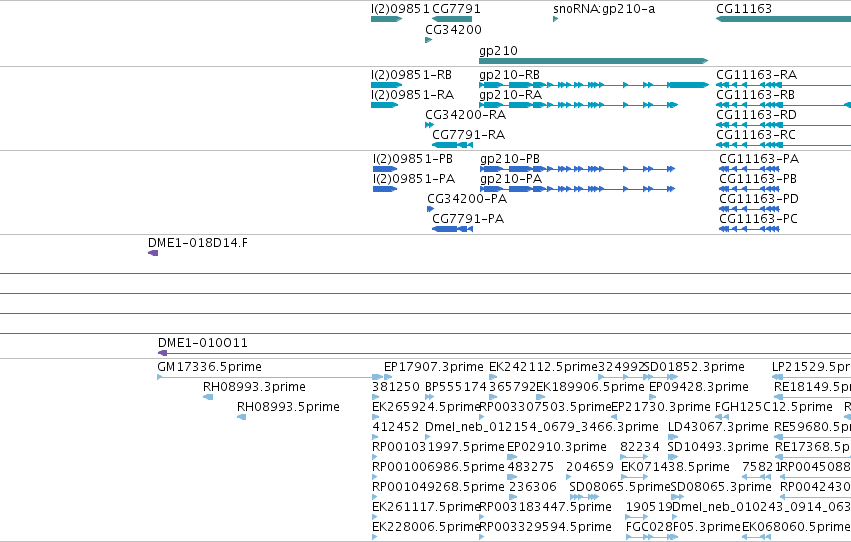
Task: Click the CG34200-PA protein label
Action: pyautogui.click(x=467, y=199)
